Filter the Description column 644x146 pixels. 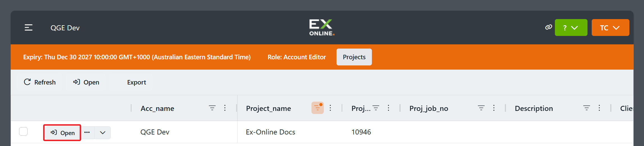(587, 108)
